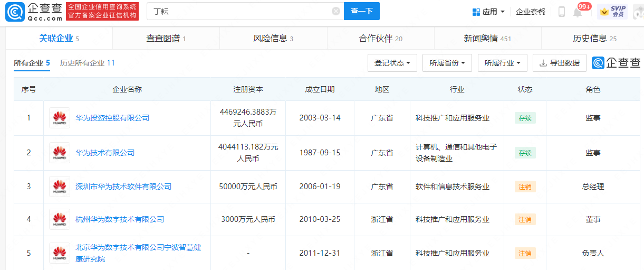Open the 所属省份 filter dropdown

[x=447, y=63]
